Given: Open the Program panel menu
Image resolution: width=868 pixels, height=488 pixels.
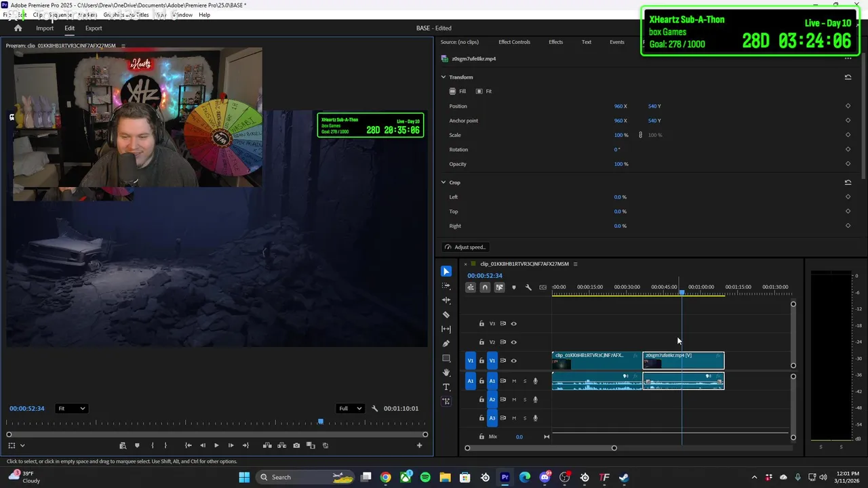Looking at the screenshot, I should (123, 45).
